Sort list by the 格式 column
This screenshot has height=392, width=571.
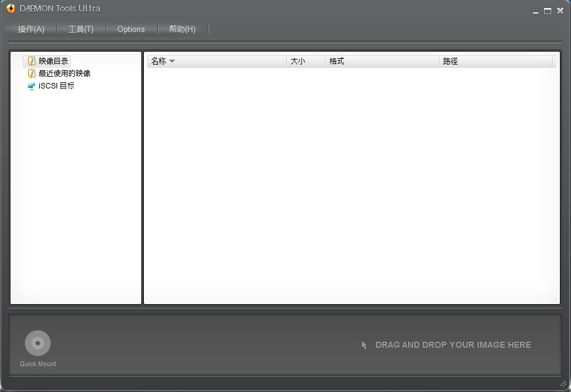[337, 61]
